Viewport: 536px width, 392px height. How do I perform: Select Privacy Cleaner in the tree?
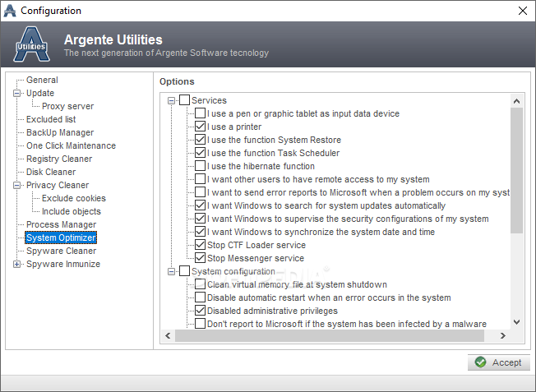58,185
